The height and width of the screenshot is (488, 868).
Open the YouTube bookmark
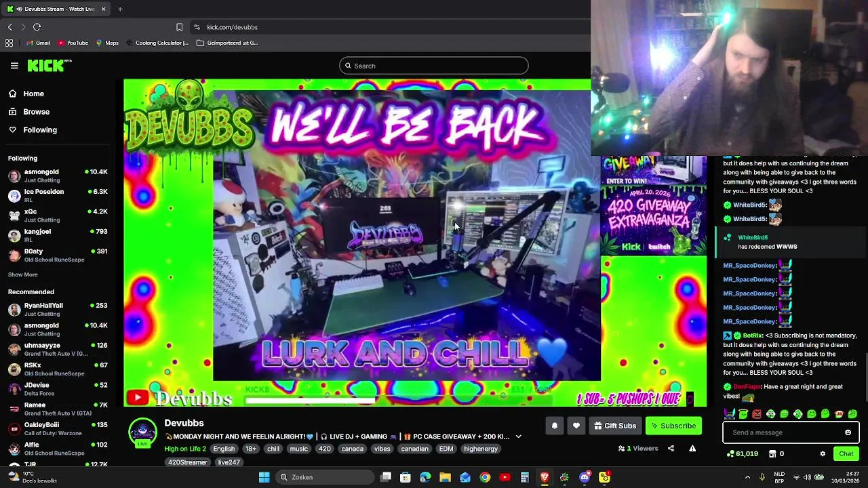[x=73, y=43]
